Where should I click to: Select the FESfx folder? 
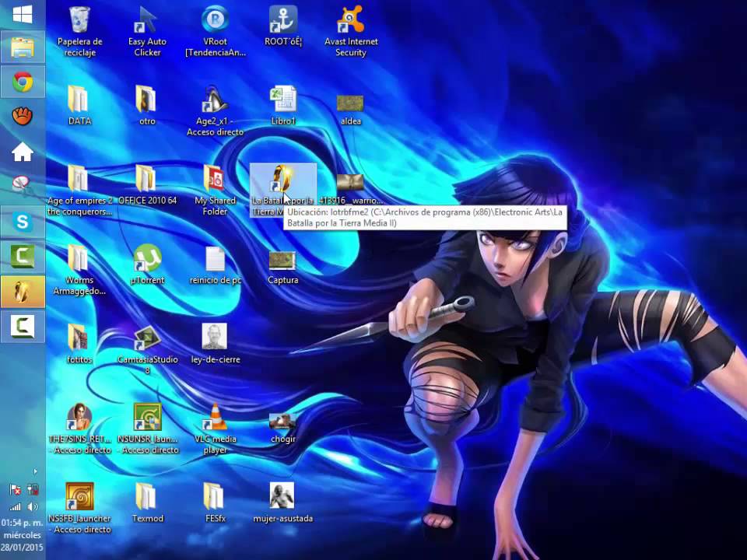coord(216,503)
